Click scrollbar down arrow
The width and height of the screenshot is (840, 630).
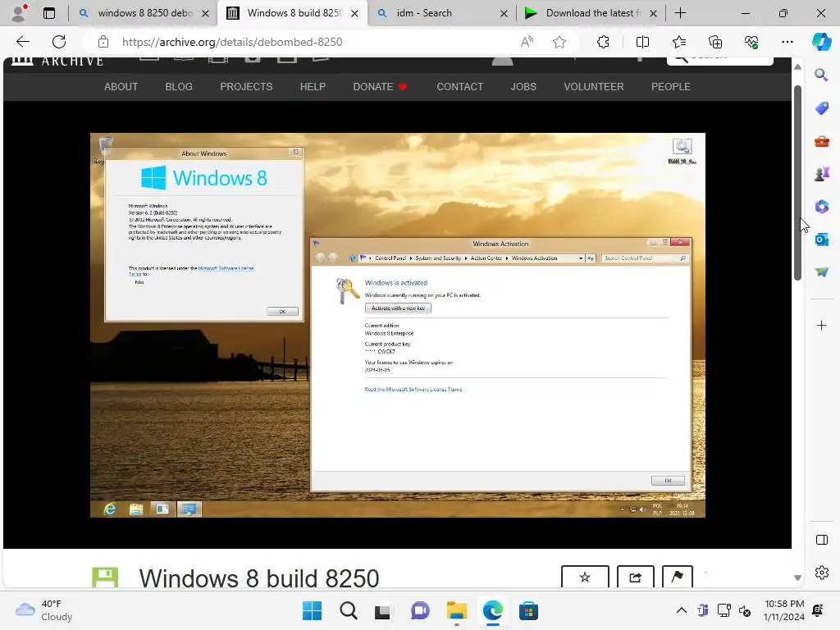tap(797, 577)
